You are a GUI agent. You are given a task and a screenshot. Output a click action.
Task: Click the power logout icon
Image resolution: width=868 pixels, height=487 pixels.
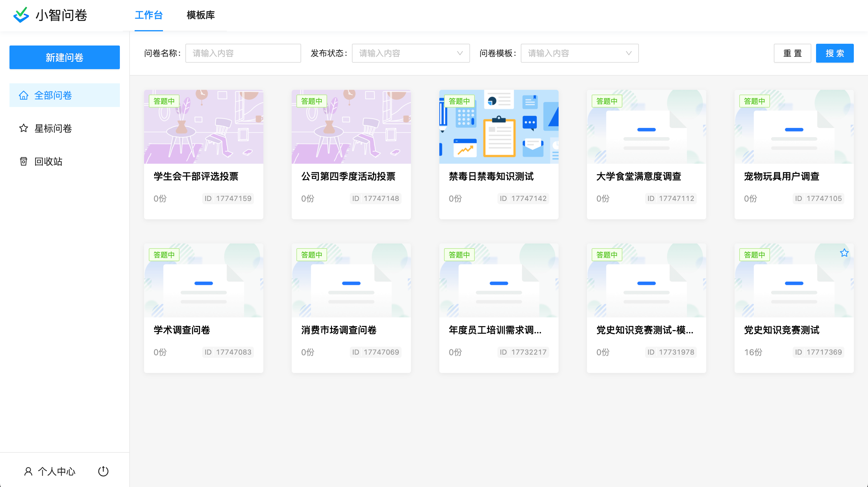(103, 471)
